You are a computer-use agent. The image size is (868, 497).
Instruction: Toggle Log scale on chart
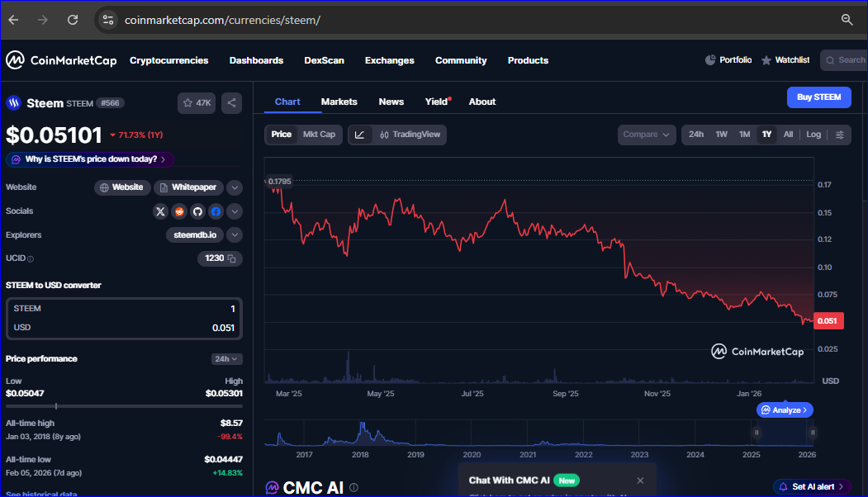click(x=813, y=135)
